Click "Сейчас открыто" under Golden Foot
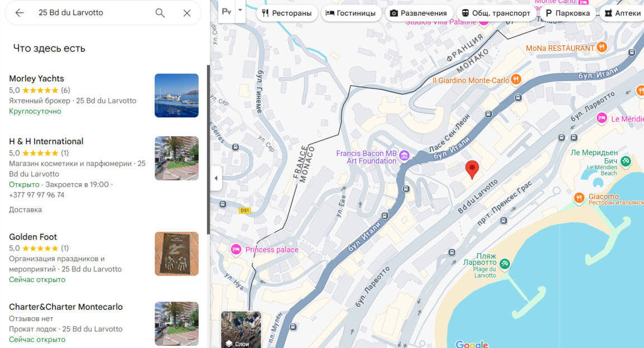Image resolution: width=644 pixels, height=348 pixels. click(37, 280)
